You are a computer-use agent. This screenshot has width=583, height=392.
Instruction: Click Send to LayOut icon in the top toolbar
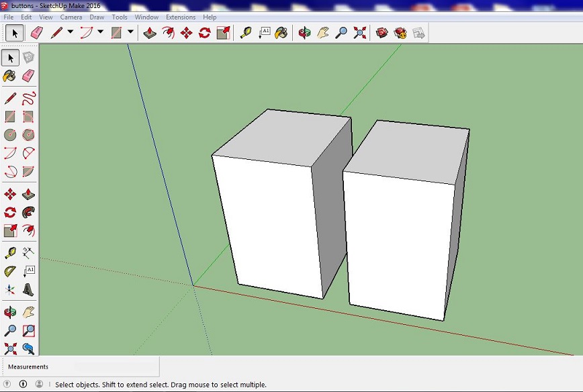click(418, 33)
